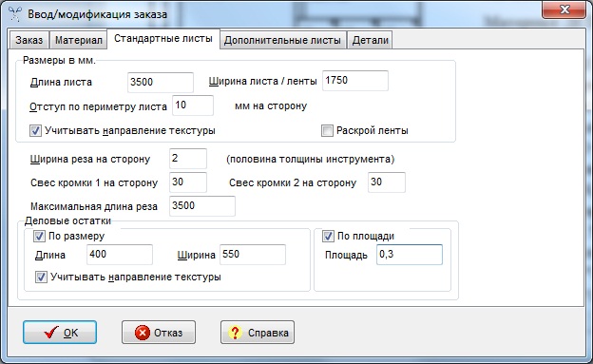Enable the Раскрой ленты checkbox
This screenshot has height=364, width=593.
pyautogui.click(x=327, y=131)
